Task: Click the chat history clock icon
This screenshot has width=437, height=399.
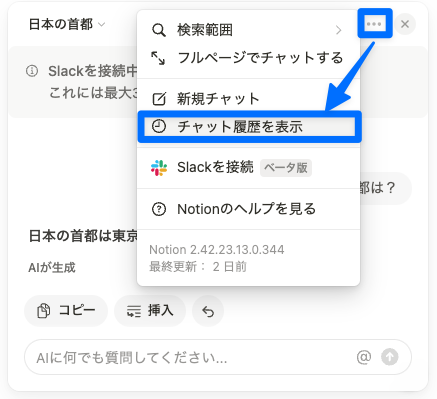Action: 159,127
